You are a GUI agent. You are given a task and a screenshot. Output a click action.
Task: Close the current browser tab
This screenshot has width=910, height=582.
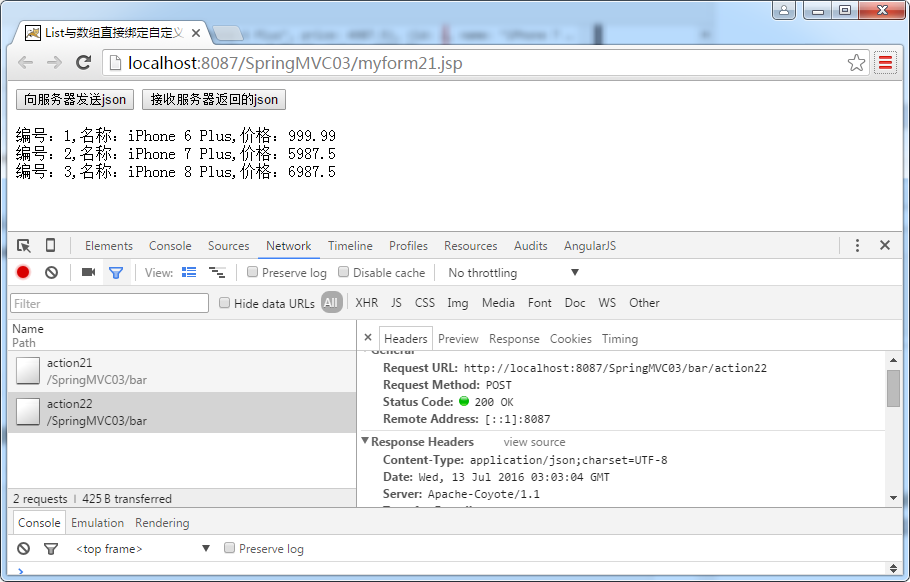coord(196,33)
